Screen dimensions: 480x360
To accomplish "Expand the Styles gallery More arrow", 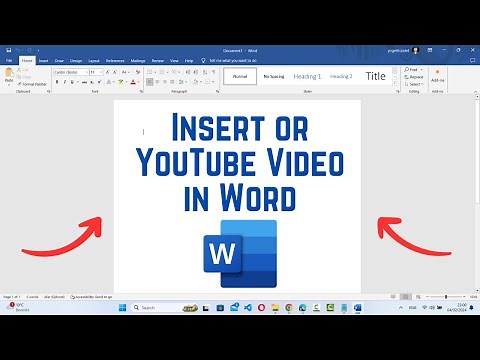I will point(395,83).
